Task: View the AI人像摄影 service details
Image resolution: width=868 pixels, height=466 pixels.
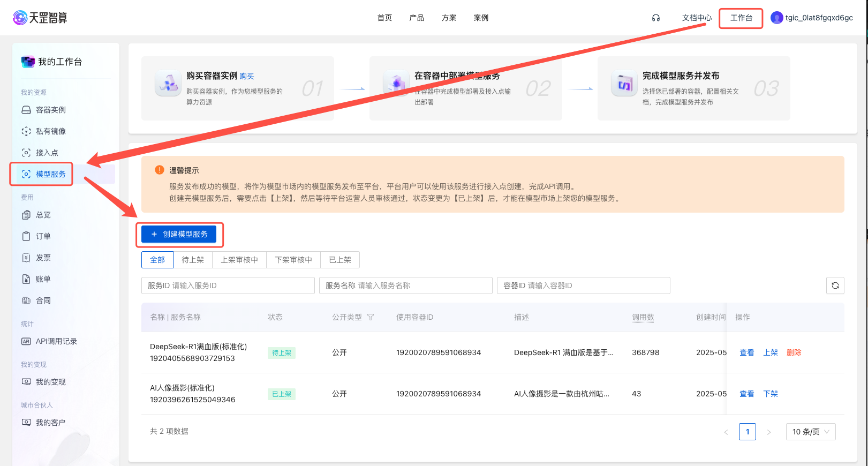Action: point(746,394)
